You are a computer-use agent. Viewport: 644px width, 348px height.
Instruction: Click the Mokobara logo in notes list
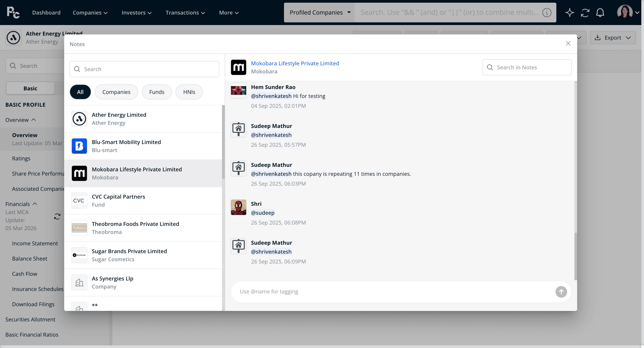coord(79,173)
